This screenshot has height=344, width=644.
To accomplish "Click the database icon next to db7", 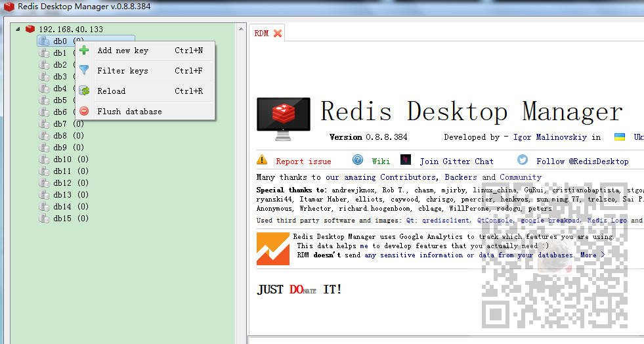I will (x=44, y=123).
